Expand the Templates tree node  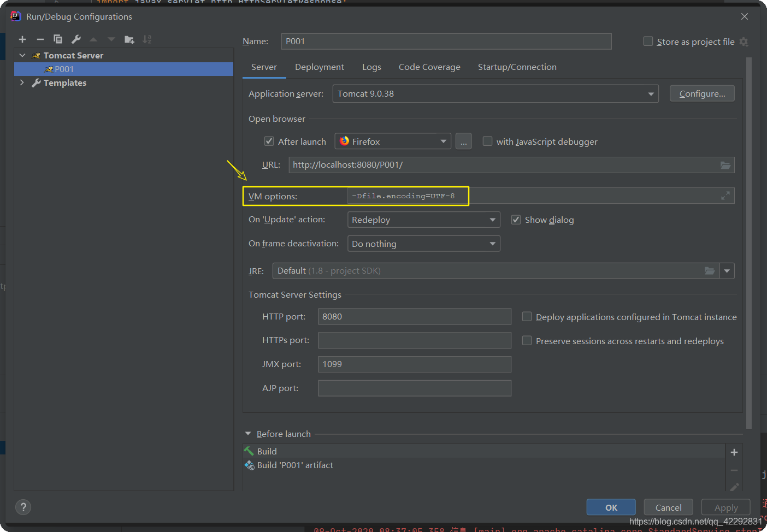click(22, 82)
